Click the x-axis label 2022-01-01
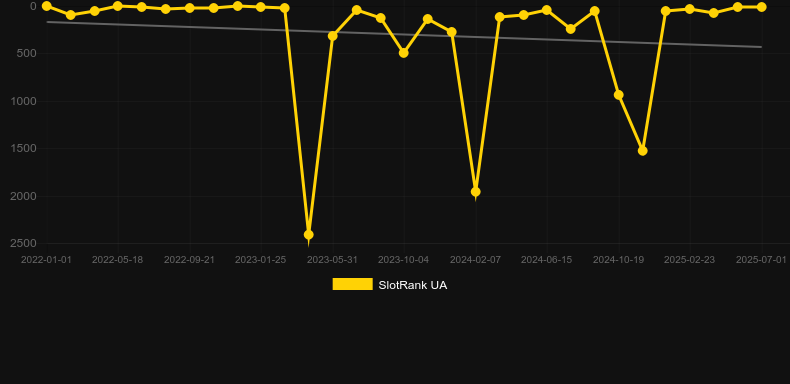The image size is (790, 384). 46,260
